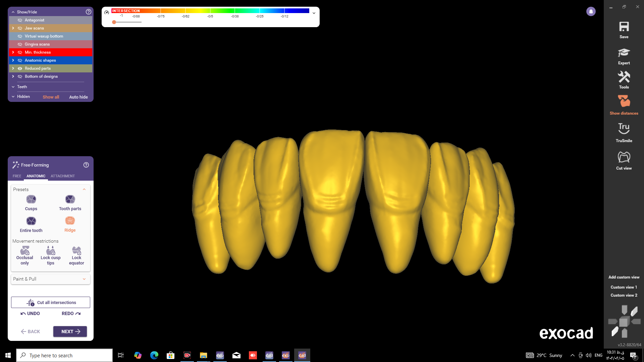
Task: Switch to the FREE tab
Action: click(17, 176)
